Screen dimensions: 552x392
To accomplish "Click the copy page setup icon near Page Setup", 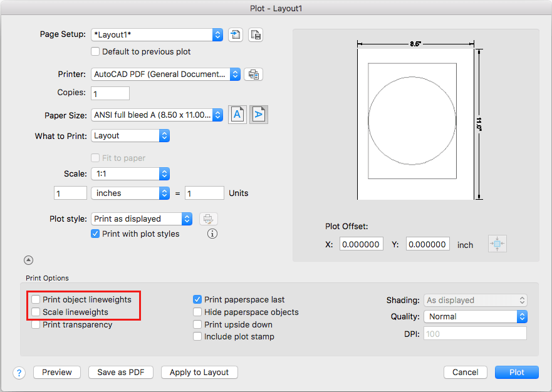I will pos(255,34).
